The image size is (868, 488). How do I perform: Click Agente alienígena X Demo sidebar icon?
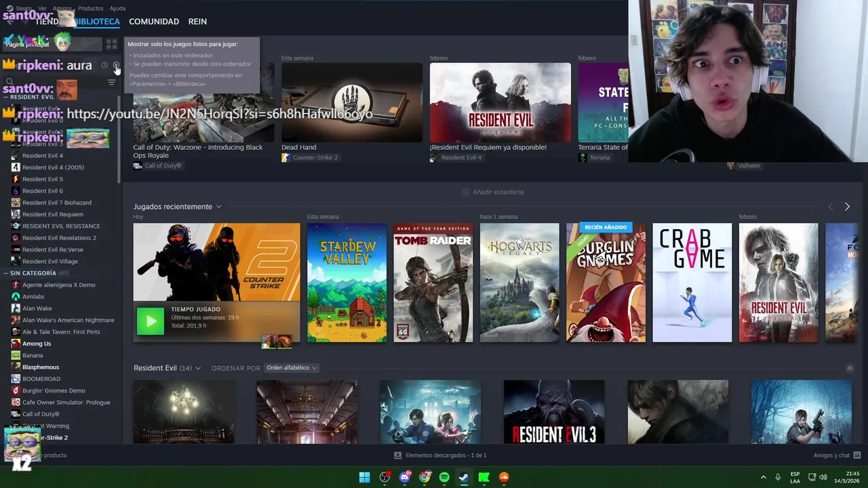[x=16, y=285]
